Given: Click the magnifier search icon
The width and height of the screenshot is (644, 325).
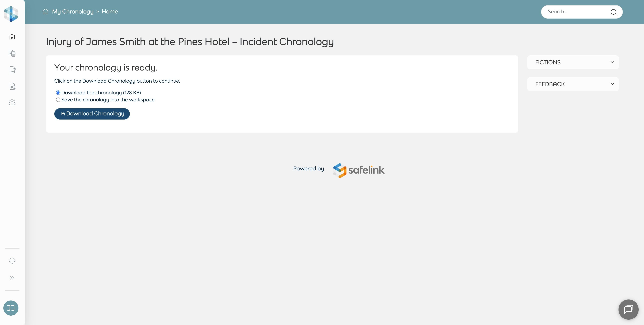Looking at the screenshot, I should (614, 12).
